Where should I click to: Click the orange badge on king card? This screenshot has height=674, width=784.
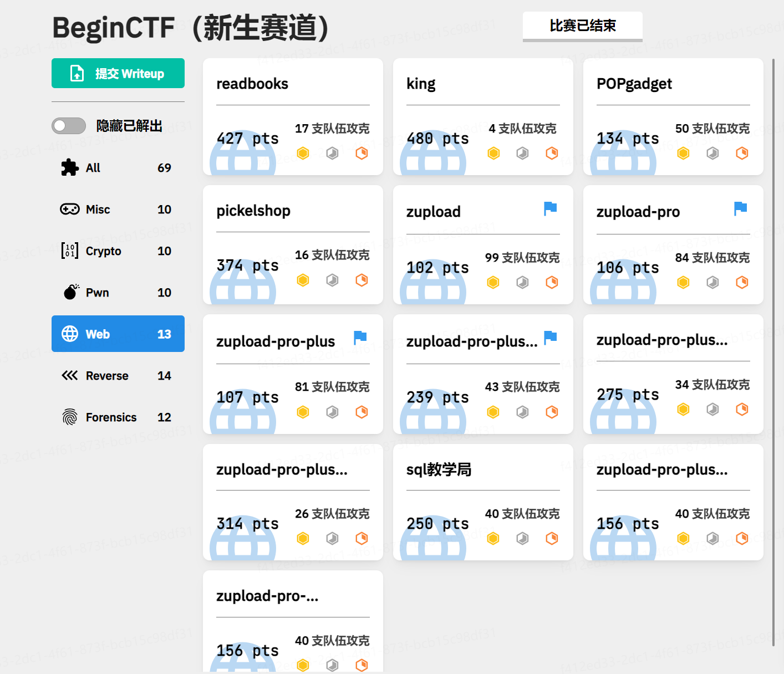[x=552, y=153]
